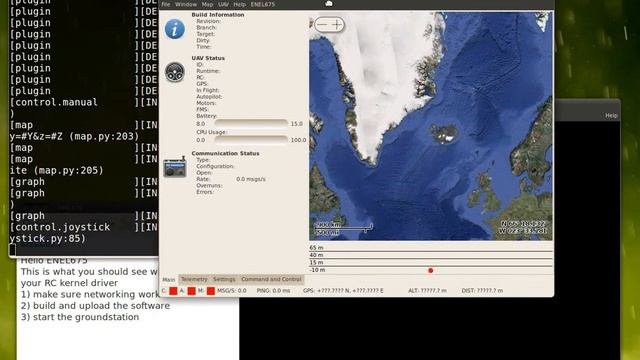Click the Communication Status radio icon
This screenshot has width=640, height=360.
click(175, 167)
